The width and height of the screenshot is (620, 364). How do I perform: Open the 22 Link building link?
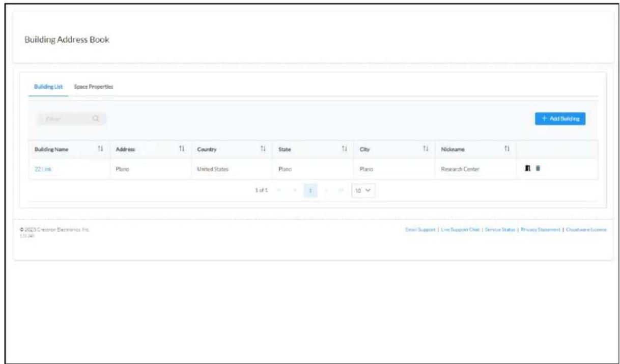43,169
